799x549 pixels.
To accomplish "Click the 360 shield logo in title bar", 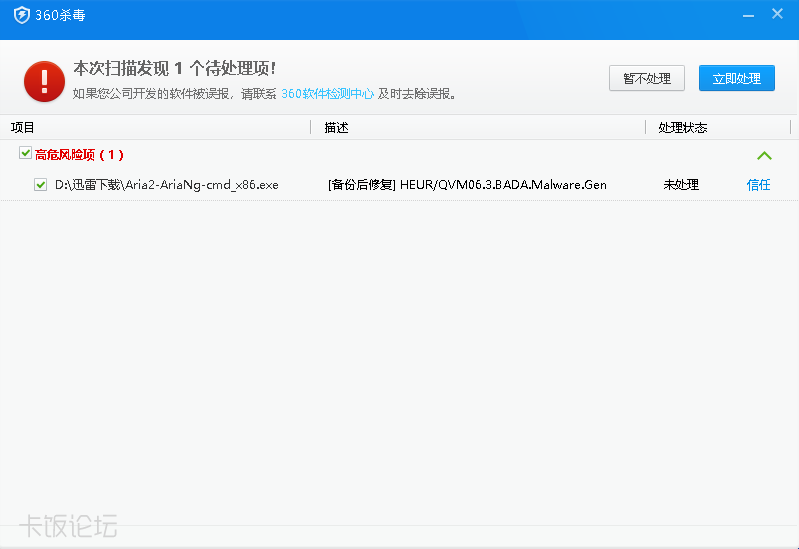I will (21, 15).
